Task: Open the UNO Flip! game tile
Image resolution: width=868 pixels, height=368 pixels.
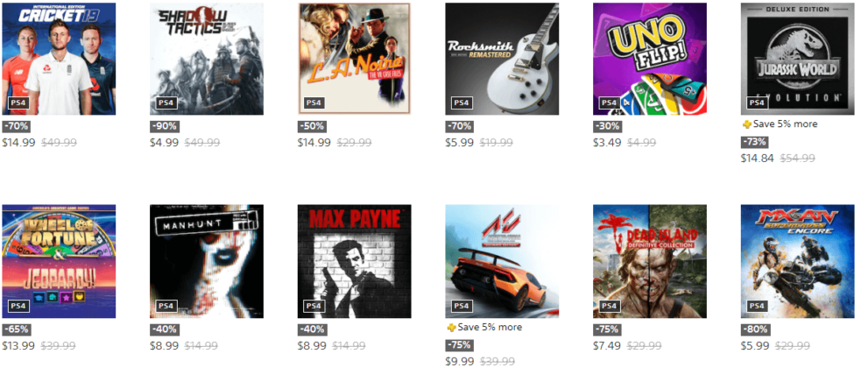Action: 650,59
